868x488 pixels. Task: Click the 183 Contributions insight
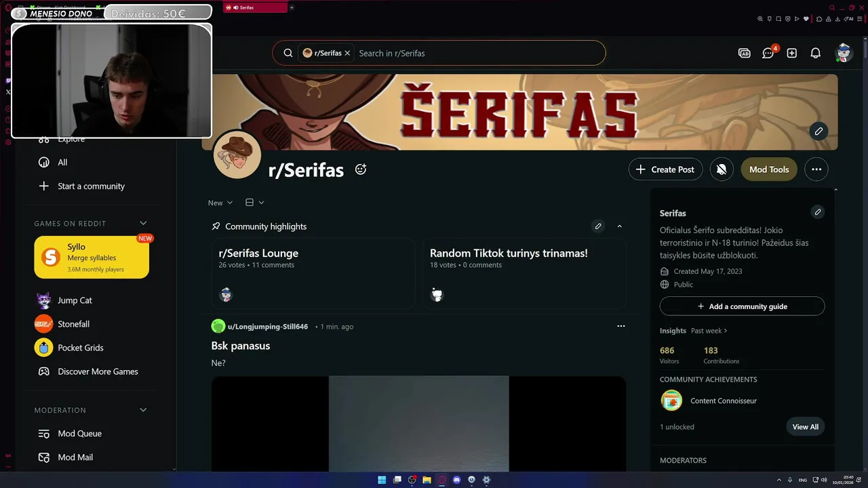[x=722, y=355]
